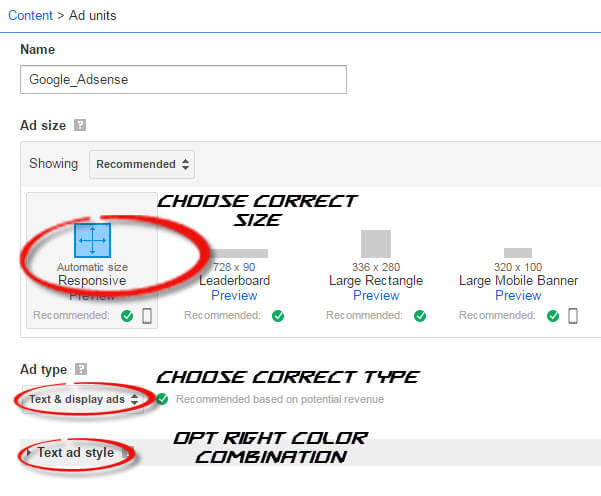Viewport: 601px width, 496px height.
Task: Click the green checkmark under Large Rectangle
Action: tap(420, 316)
